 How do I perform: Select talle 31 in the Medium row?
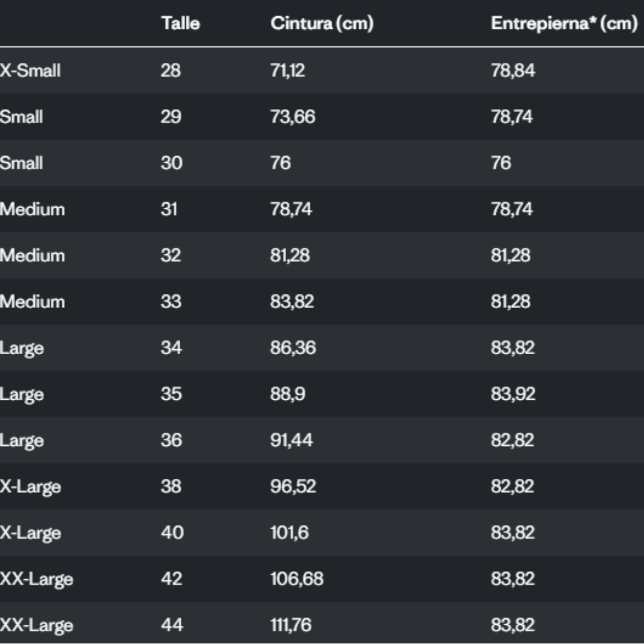click(169, 209)
